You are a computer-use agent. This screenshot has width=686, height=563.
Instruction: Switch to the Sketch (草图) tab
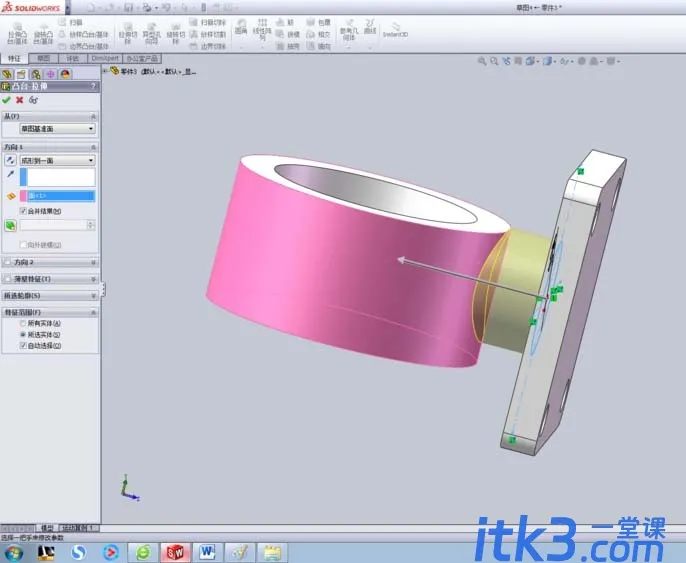[x=43, y=58]
